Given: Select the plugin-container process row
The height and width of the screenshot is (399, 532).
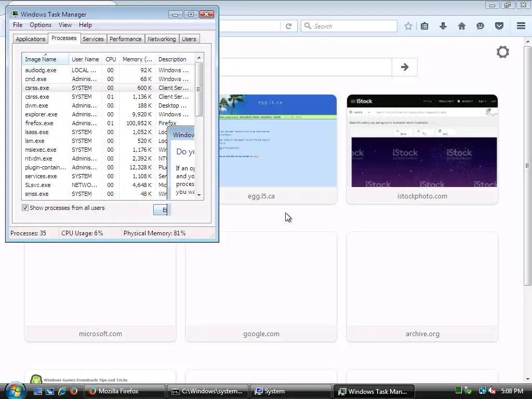Looking at the screenshot, I should (95, 167).
